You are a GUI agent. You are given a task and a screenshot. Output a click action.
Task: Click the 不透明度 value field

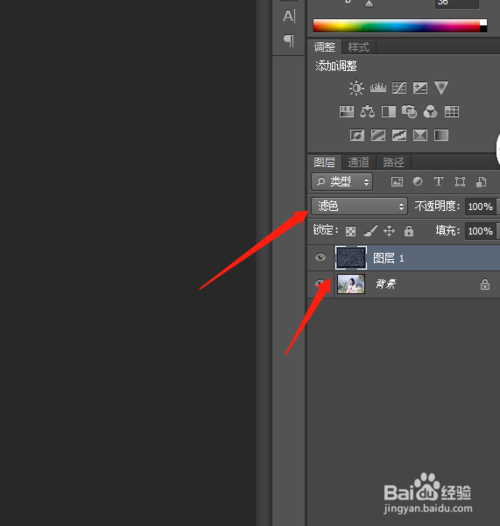click(481, 206)
